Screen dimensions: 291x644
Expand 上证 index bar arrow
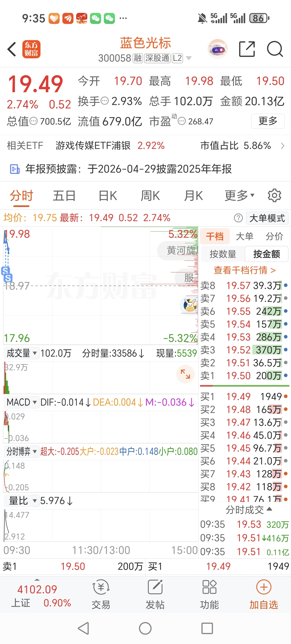[37, 580]
